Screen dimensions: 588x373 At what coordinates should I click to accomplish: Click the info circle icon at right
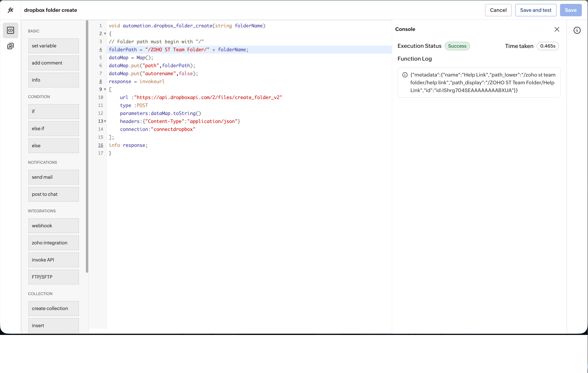[577, 30]
